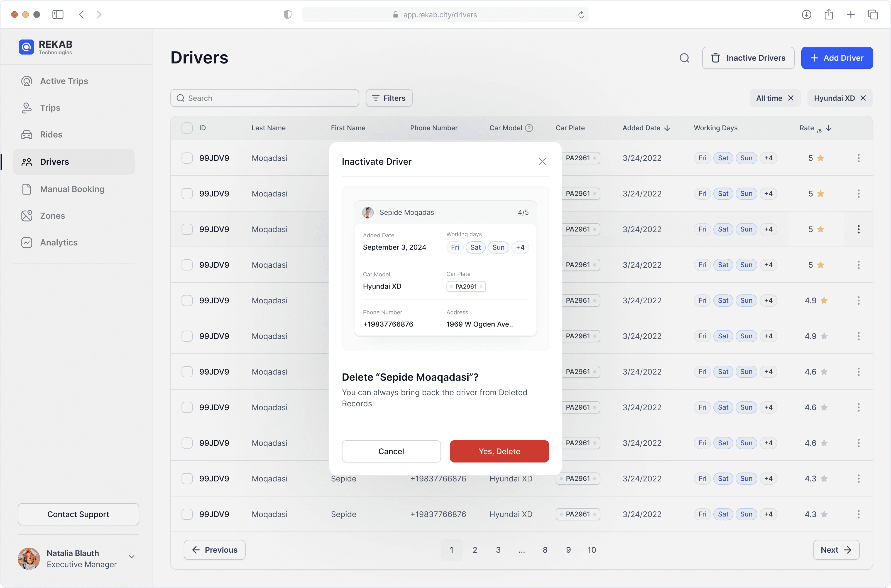This screenshot has height=588, width=891.
Task: Expand the Natalia Blauth account menu
Action: 131,557
